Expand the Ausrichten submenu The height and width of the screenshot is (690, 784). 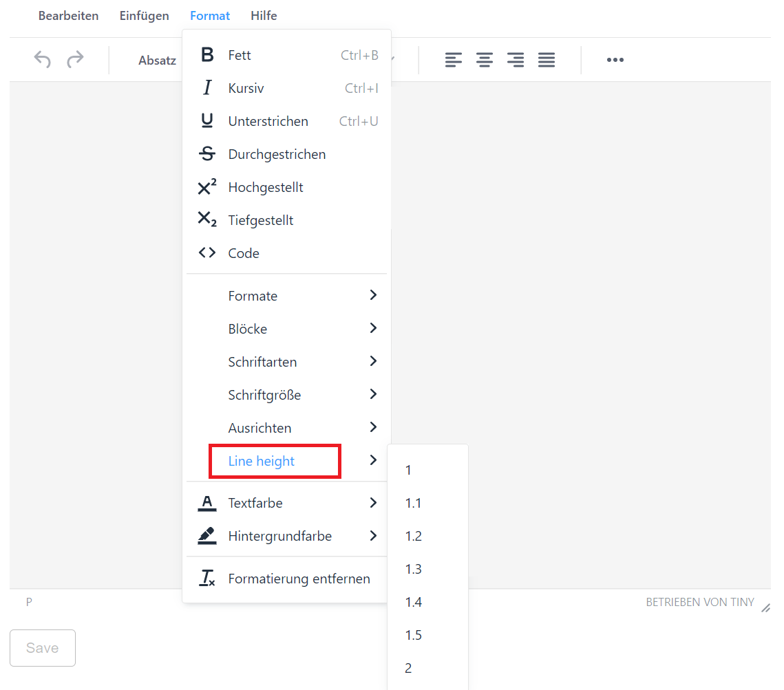point(260,427)
